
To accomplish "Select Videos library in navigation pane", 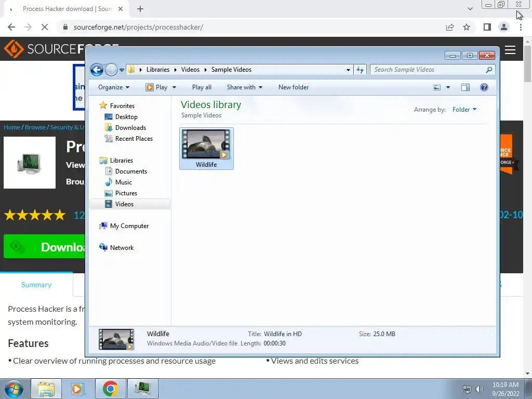I will tap(130, 204).
